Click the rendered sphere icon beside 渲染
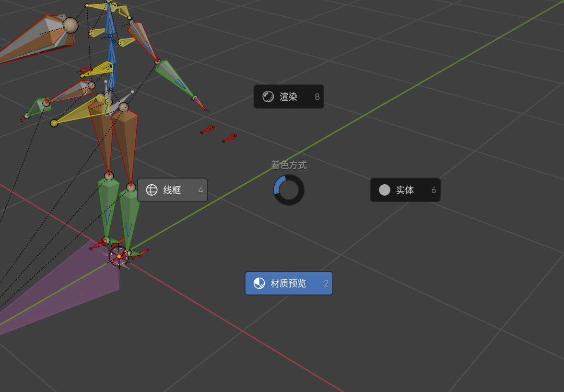The image size is (564, 392). (x=268, y=97)
